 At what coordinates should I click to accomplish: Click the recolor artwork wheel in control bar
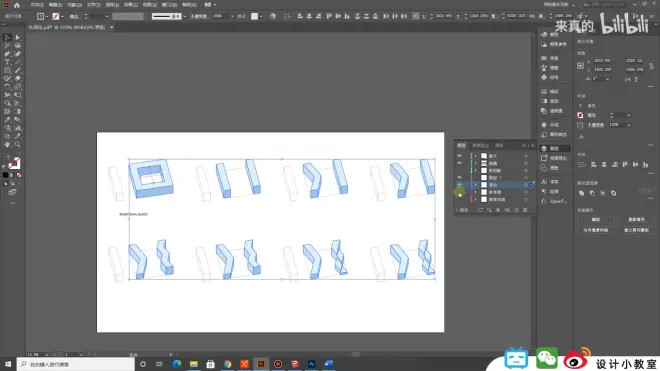click(x=273, y=16)
